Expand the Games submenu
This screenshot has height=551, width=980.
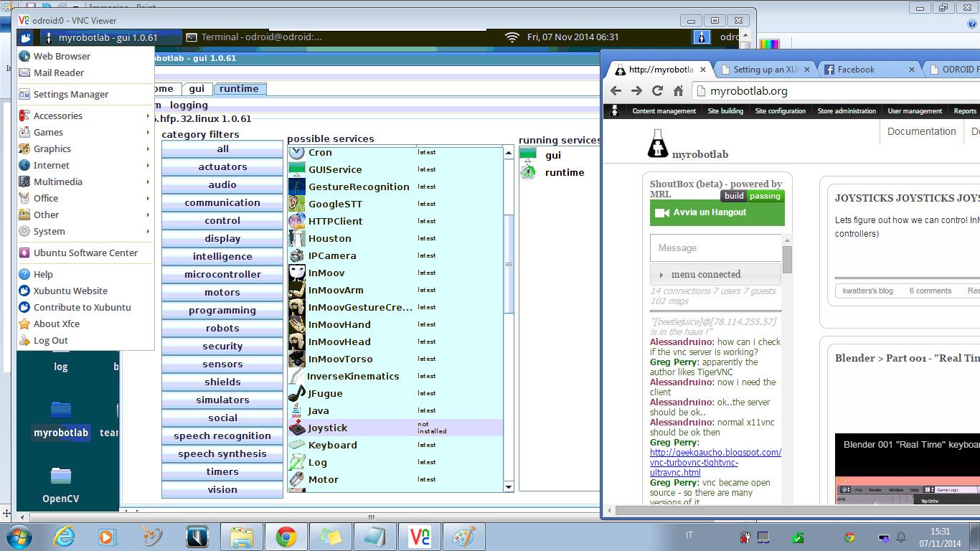point(85,132)
